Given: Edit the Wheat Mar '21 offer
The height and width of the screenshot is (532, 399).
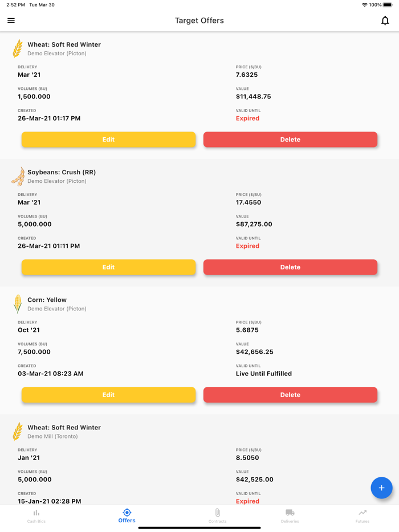Looking at the screenshot, I should tap(108, 140).
